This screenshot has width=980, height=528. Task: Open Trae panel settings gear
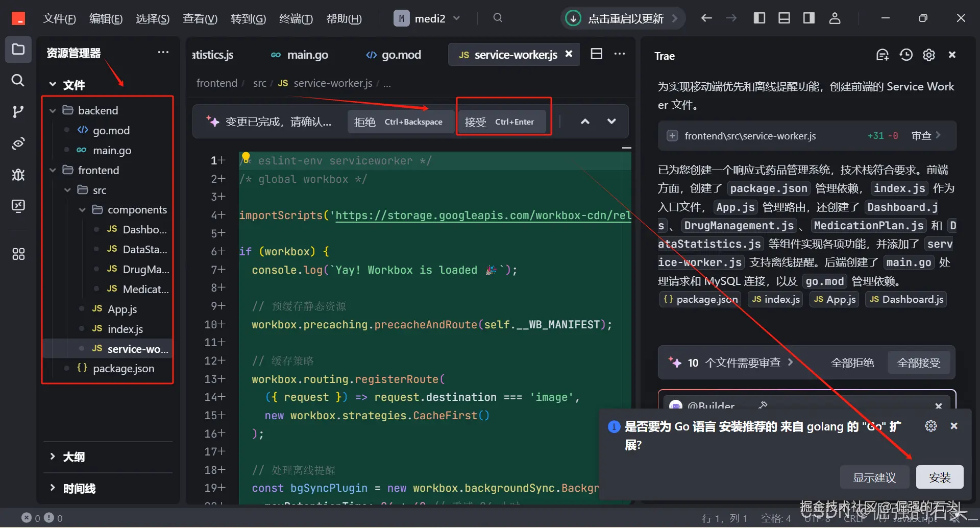click(x=929, y=55)
